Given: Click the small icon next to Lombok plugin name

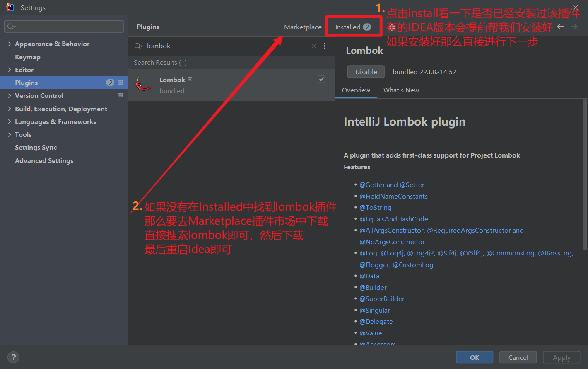Looking at the screenshot, I should (190, 79).
